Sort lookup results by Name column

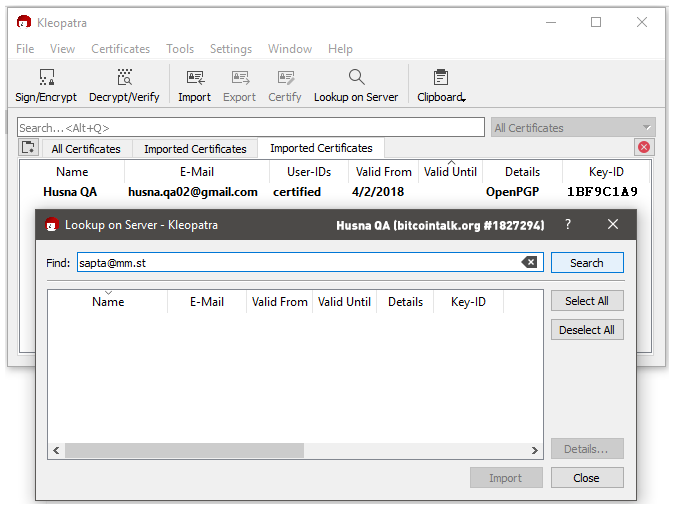[108, 302]
